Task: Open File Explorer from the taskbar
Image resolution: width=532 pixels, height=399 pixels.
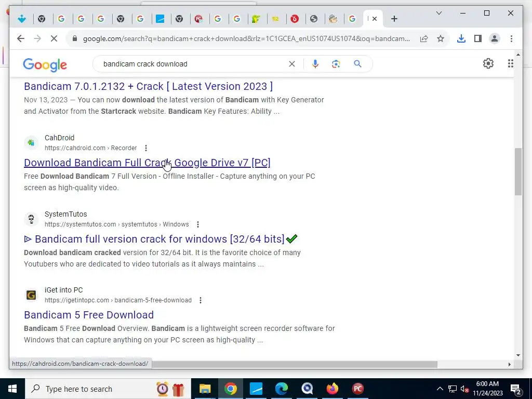Action: (x=205, y=389)
